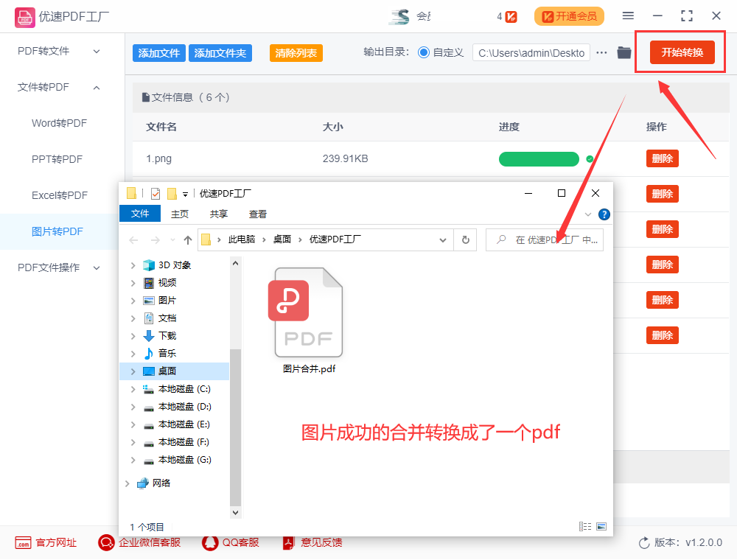Open the address bar history dropdown
Viewport: 737px width, 560px height.
442,240
